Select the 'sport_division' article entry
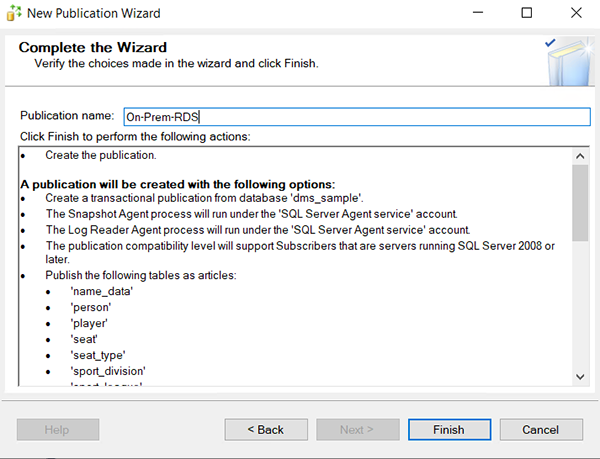This screenshot has width=600, height=459. tap(107, 371)
